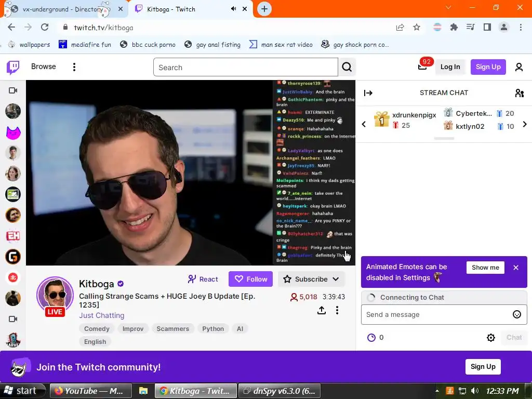Image resolution: width=532 pixels, height=399 pixels.
Task: Open the wallpapers bookmark
Action: coord(29,45)
